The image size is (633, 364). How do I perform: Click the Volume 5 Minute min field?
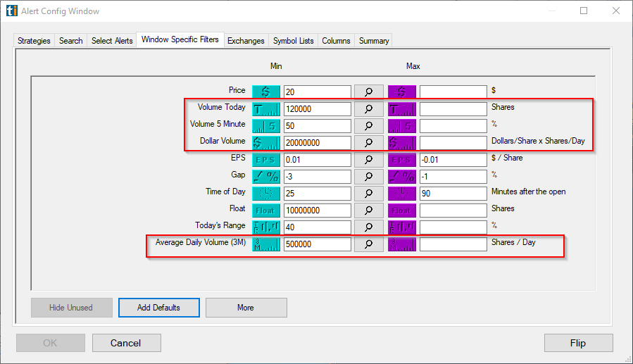[x=318, y=126]
